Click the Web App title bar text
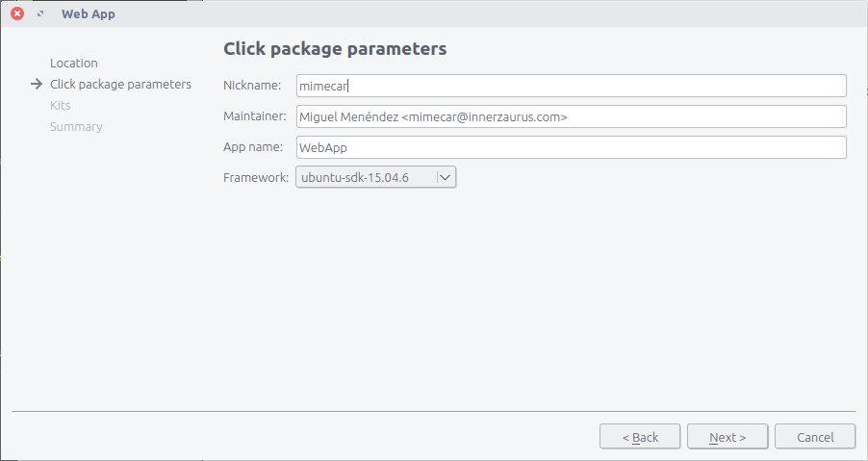The width and height of the screenshot is (868, 461). pyautogui.click(x=88, y=13)
